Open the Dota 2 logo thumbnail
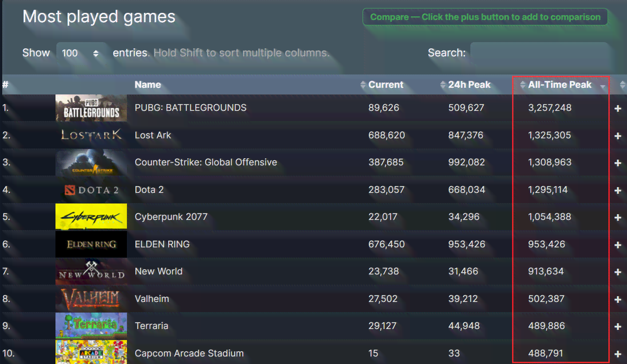This screenshot has width=627, height=364. tap(91, 190)
